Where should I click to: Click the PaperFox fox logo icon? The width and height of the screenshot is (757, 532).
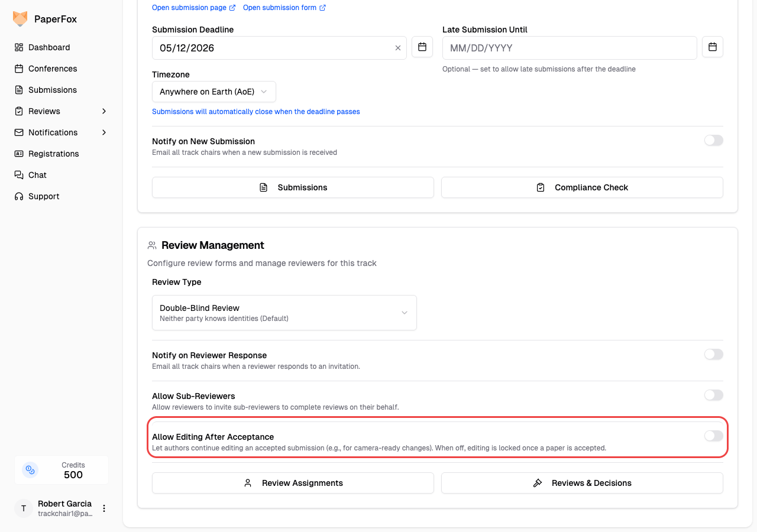pos(20,19)
